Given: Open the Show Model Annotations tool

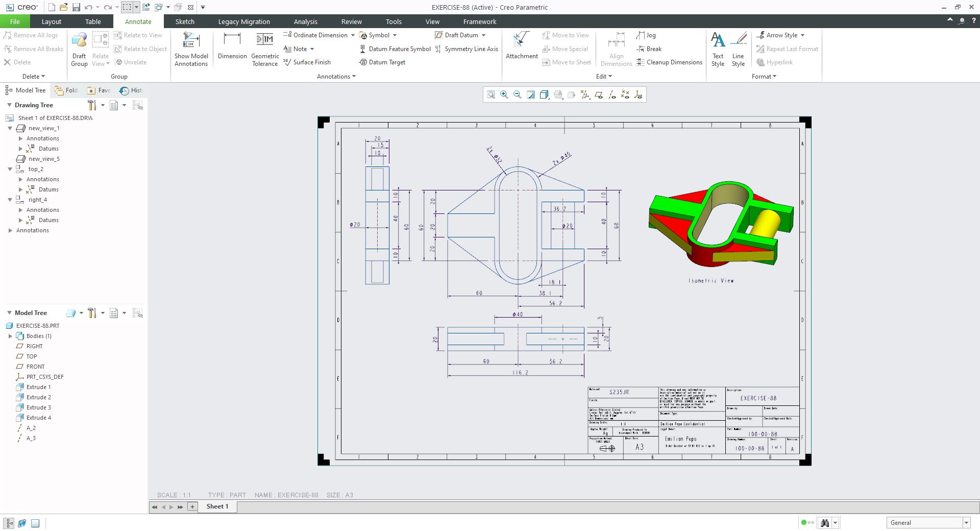Looking at the screenshot, I should (191, 49).
